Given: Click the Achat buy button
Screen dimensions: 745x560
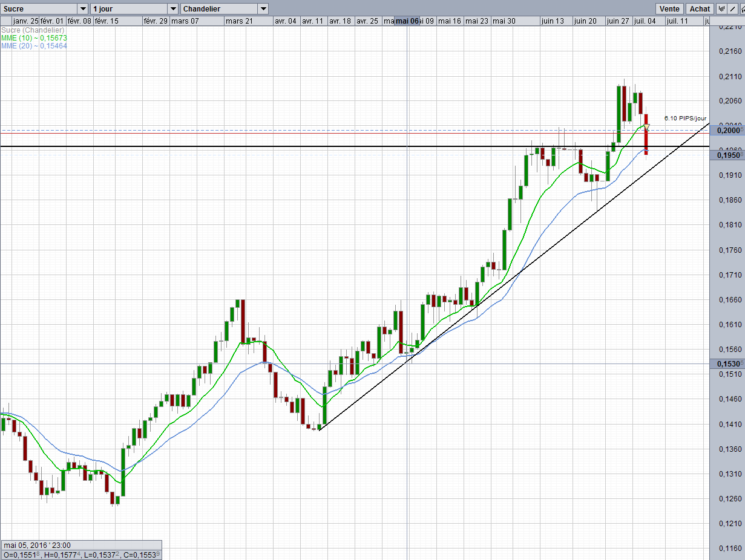Looking at the screenshot, I should (x=700, y=8).
